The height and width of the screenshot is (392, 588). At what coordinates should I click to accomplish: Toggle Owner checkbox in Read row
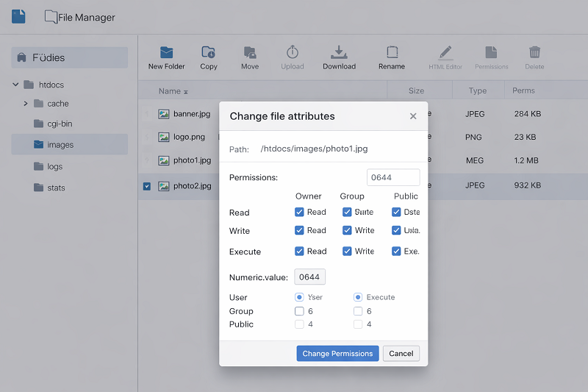click(x=299, y=212)
